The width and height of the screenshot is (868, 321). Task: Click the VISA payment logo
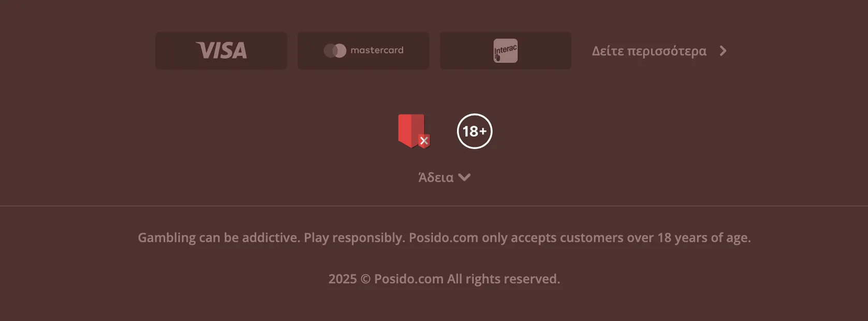[x=221, y=50]
